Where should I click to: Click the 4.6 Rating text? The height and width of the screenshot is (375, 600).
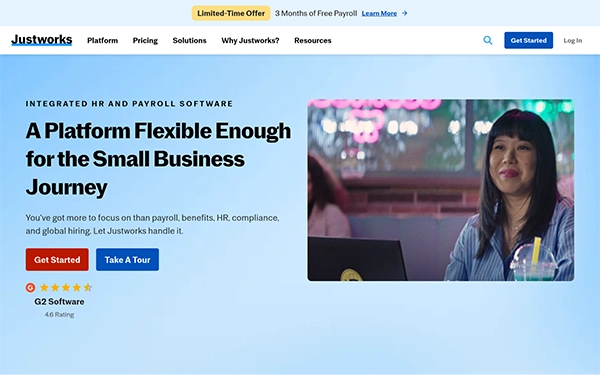59,315
